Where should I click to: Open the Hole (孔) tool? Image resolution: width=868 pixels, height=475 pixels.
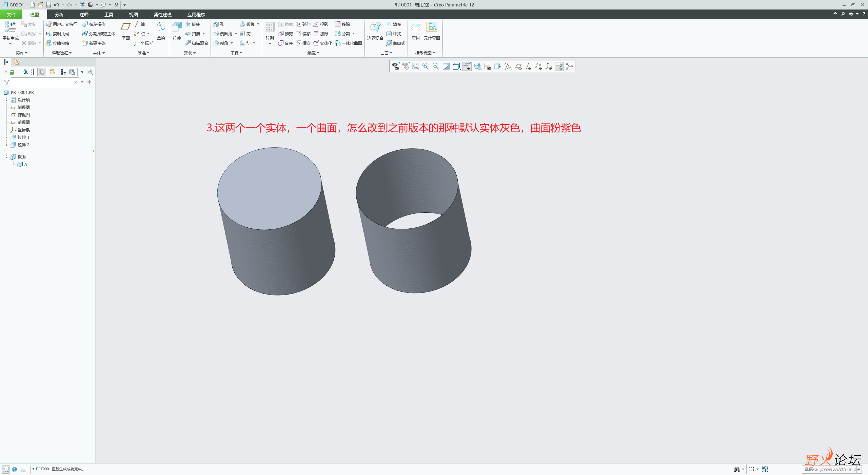pyautogui.click(x=219, y=24)
